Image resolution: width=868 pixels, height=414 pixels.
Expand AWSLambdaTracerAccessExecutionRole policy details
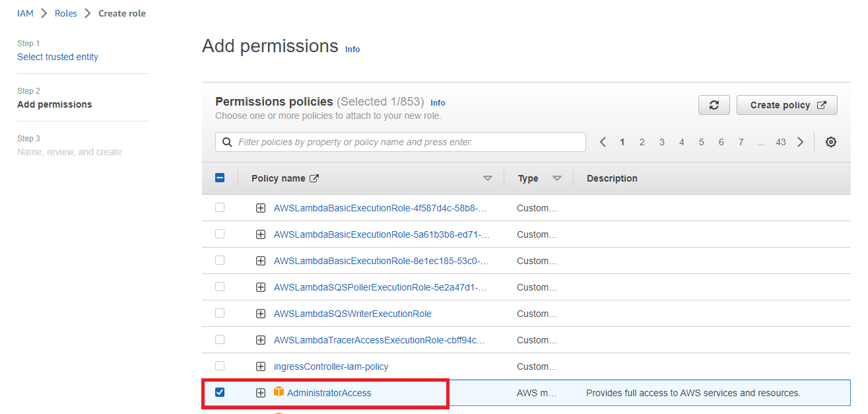click(x=261, y=340)
